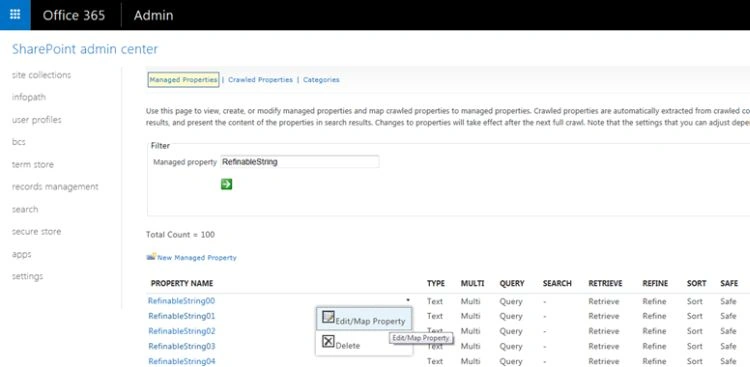
Task: Open RefinableString01 property
Action: pyautogui.click(x=181, y=316)
